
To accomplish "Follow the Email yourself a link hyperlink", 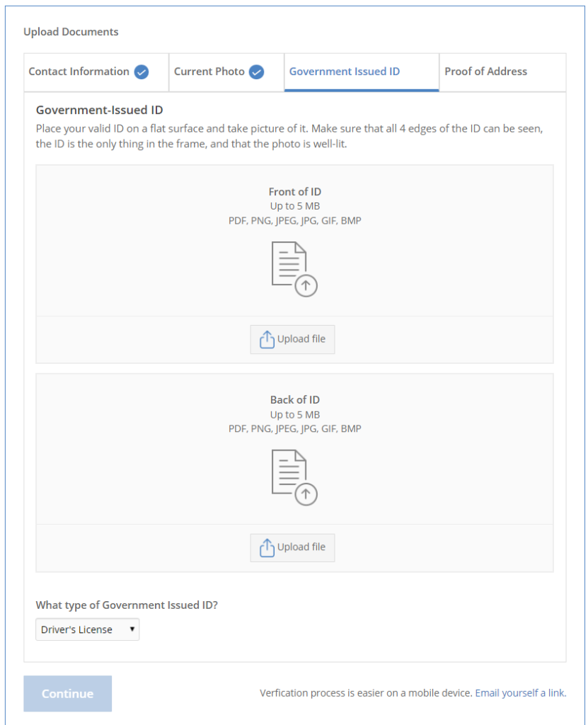I will [x=520, y=693].
